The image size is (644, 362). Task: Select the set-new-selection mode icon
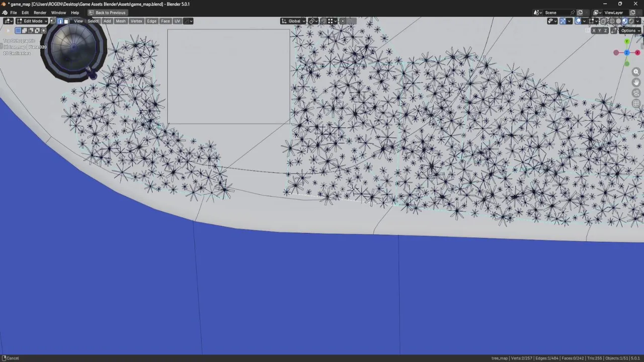[x=18, y=31]
